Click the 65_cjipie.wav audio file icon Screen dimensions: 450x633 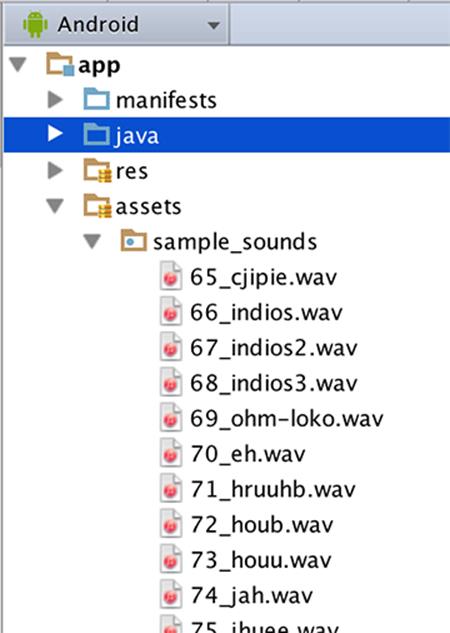click(170, 276)
